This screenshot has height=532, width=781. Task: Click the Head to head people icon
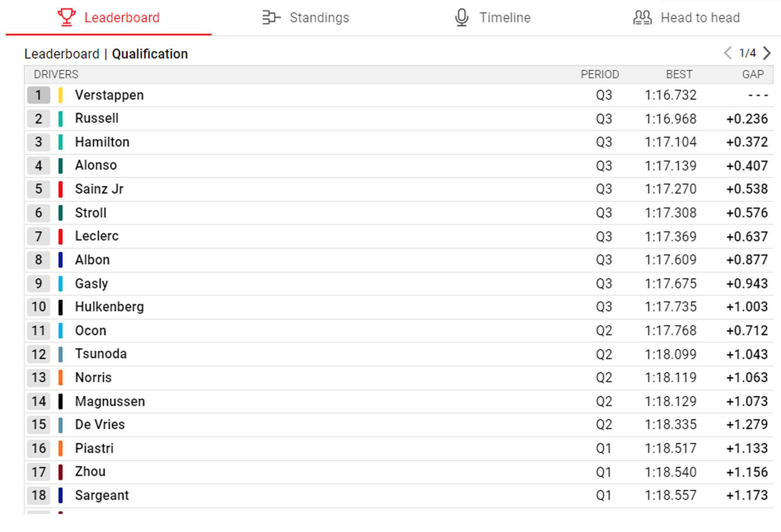(x=642, y=17)
